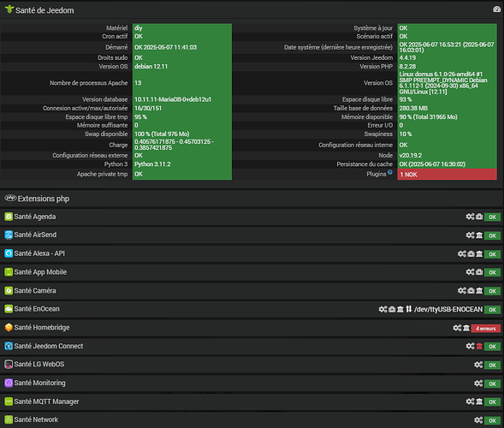The height and width of the screenshot is (428, 504).
Task: Click the gears icon on Santé Homebridge row
Action: point(457,328)
